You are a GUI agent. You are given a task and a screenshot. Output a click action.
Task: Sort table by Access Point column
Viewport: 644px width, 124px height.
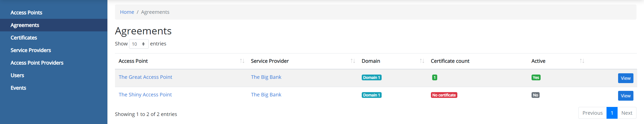pyautogui.click(x=133, y=61)
